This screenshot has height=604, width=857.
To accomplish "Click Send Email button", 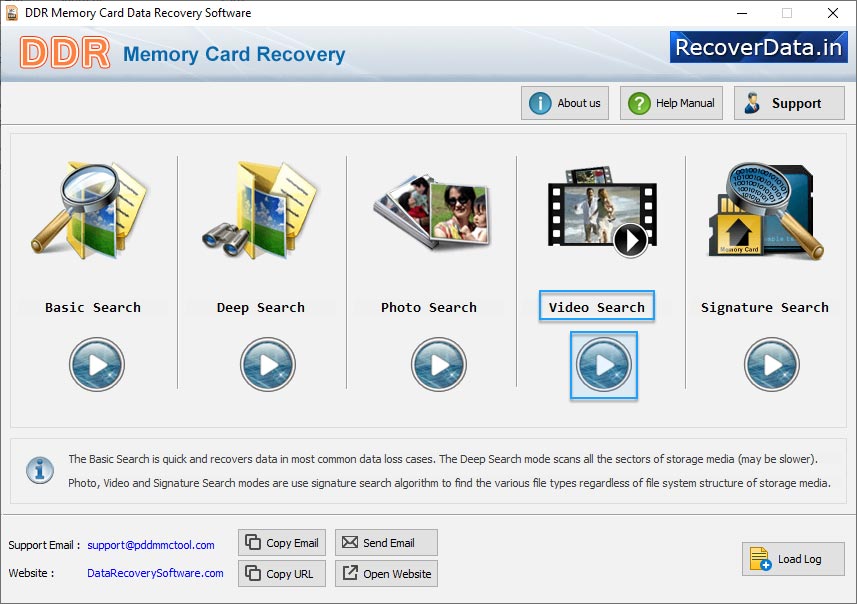I will tap(386, 543).
